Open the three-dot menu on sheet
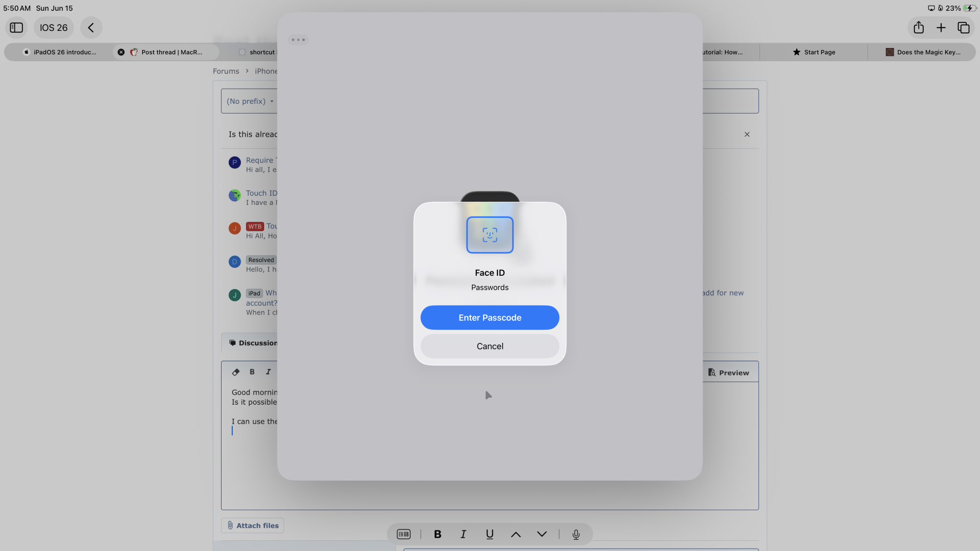This screenshot has width=980, height=551. click(x=298, y=40)
